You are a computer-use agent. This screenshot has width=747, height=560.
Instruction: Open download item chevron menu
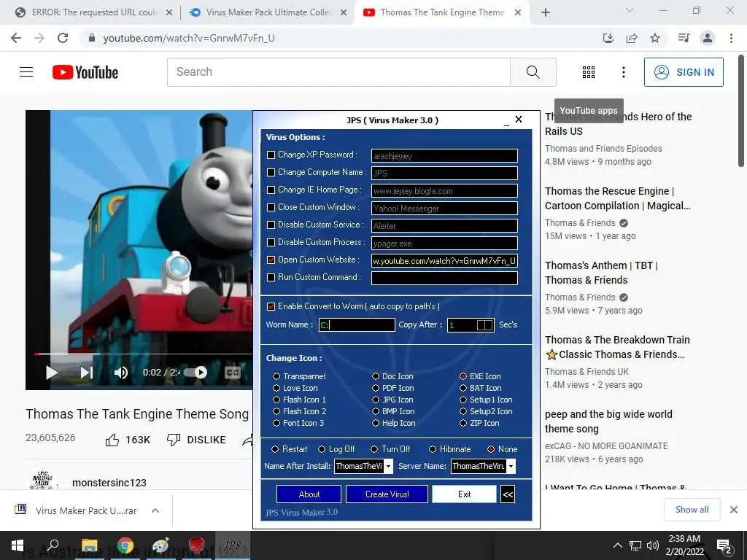(x=155, y=510)
